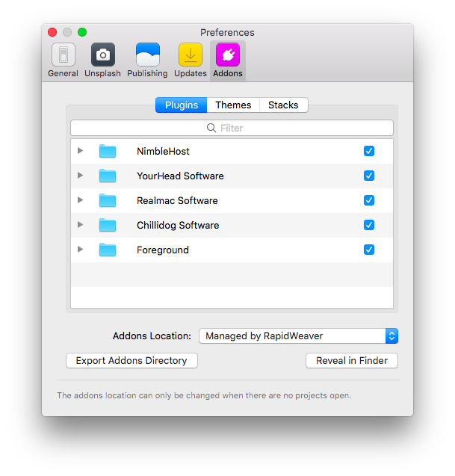Expand the Realmac Software row

point(80,200)
